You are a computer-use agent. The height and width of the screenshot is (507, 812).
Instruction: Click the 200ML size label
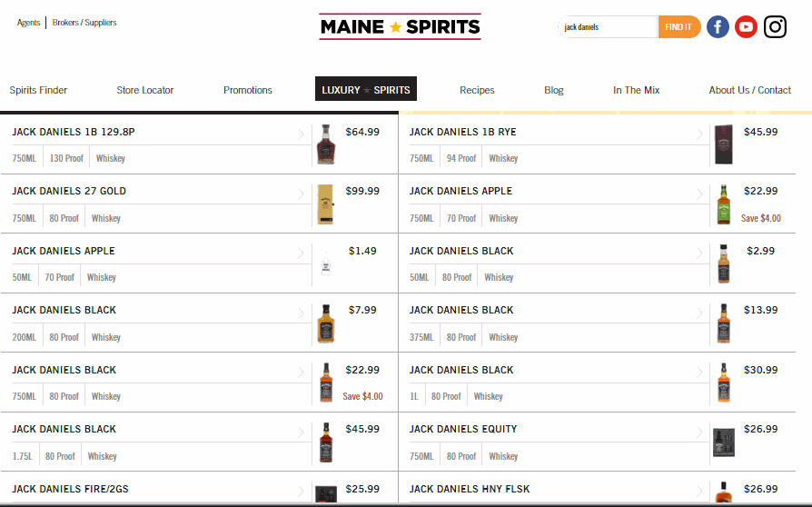pyautogui.click(x=25, y=338)
